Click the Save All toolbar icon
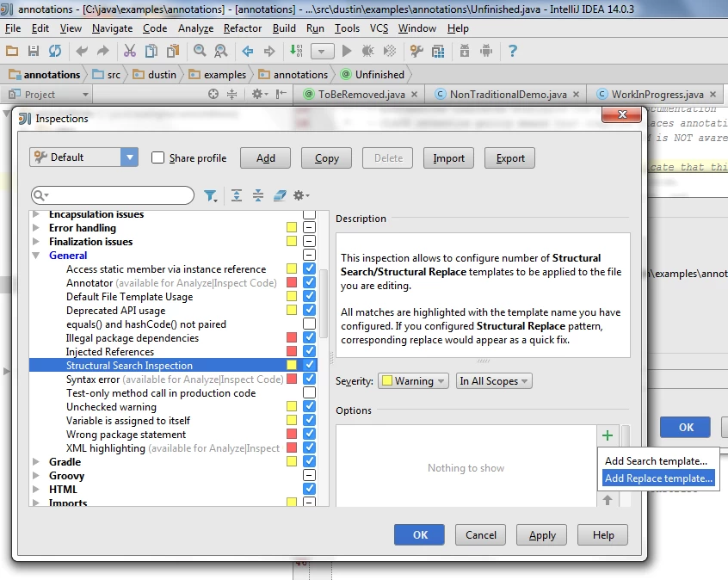The image size is (728, 580). (34, 51)
